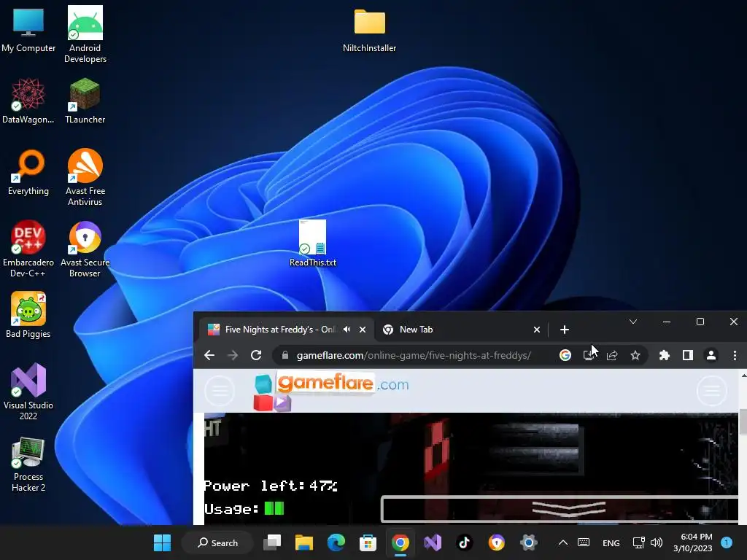This screenshot has width=747, height=560.
Task: Open My Computer desktop icon
Action: click(28, 29)
